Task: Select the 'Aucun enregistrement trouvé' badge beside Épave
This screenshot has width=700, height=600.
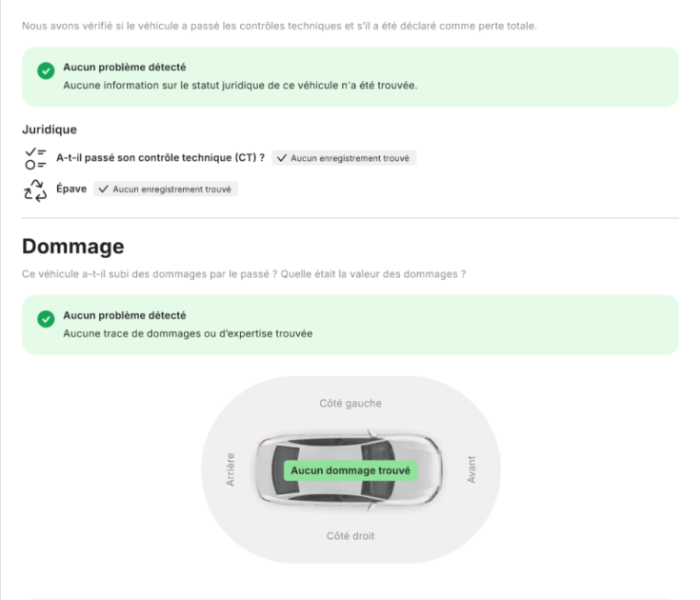Action: tap(166, 190)
